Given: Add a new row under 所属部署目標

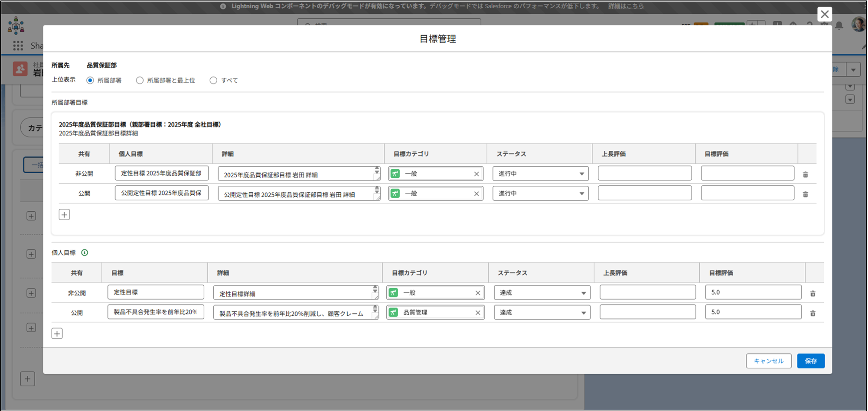Looking at the screenshot, I should click(x=64, y=215).
